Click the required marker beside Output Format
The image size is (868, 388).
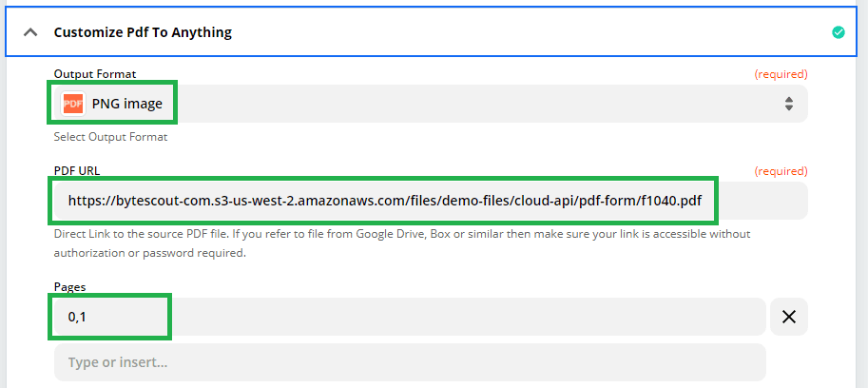click(x=781, y=73)
